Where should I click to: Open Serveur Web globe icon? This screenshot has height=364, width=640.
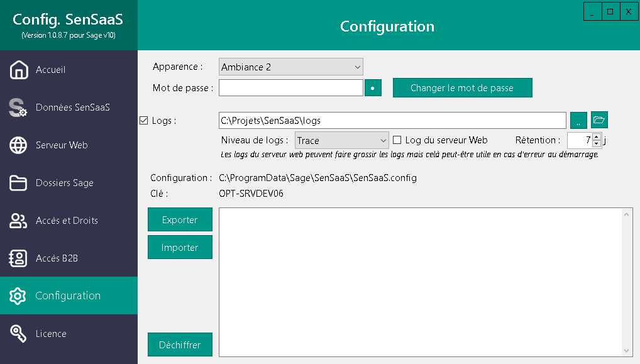(x=19, y=145)
